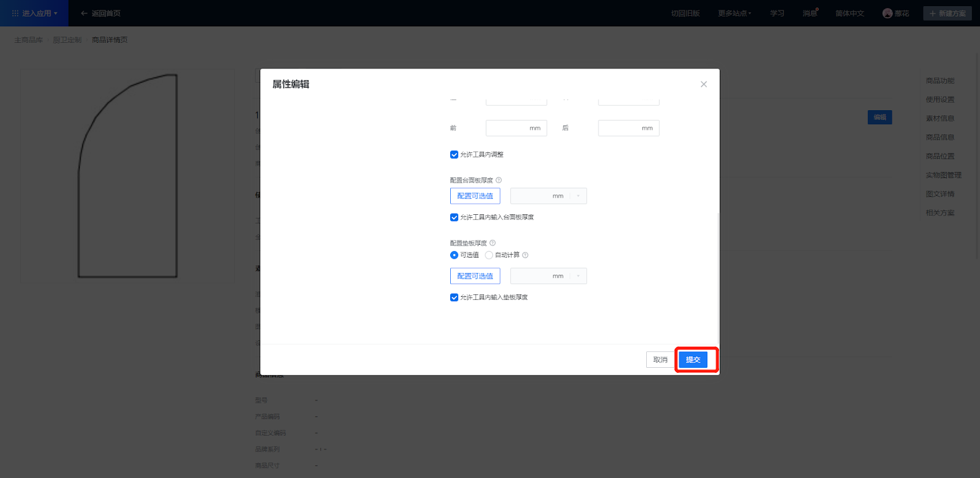Click the 前 mm input field
The image size is (980, 478).
tap(516, 128)
